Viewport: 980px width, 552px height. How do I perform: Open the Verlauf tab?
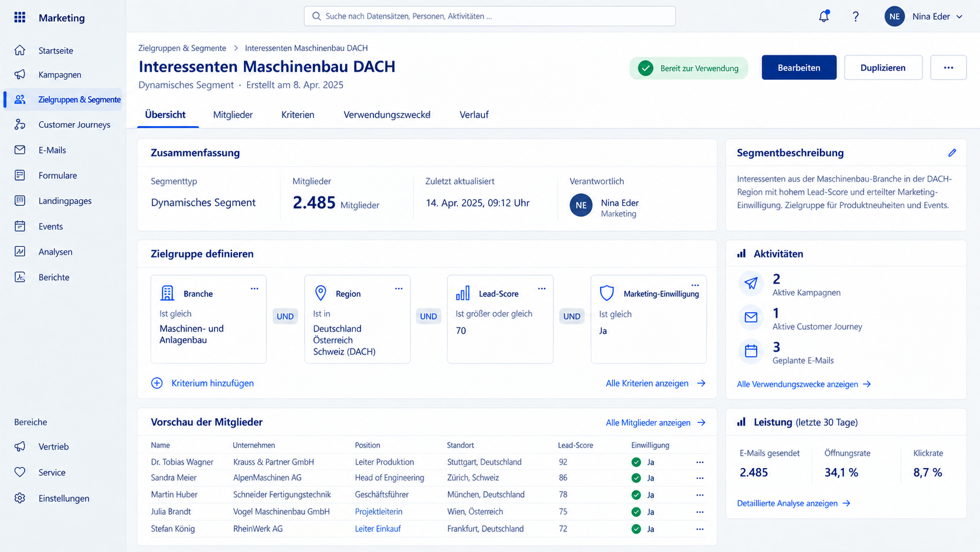coord(474,114)
